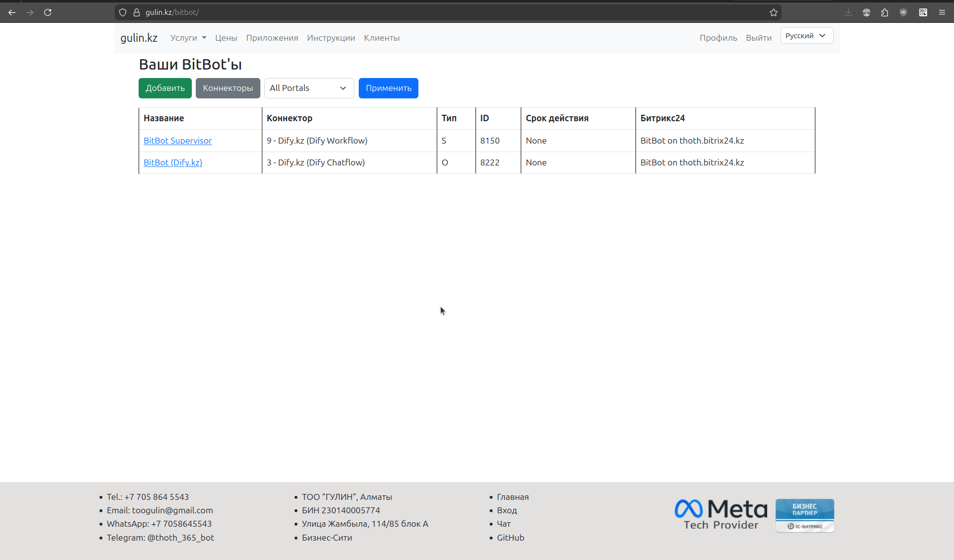Screen dimensions: 954x560
Task: Open the Коннекторы button
Action: point(228,88)
